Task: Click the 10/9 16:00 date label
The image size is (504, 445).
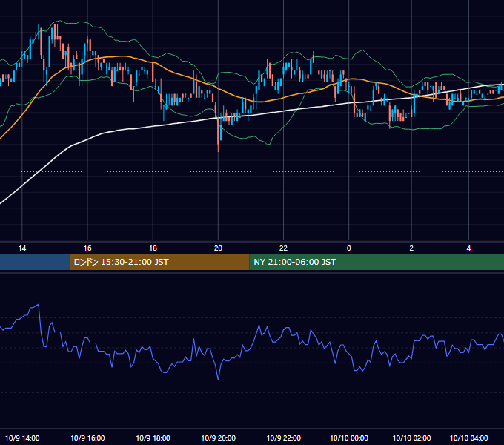Action: point(87,438)
